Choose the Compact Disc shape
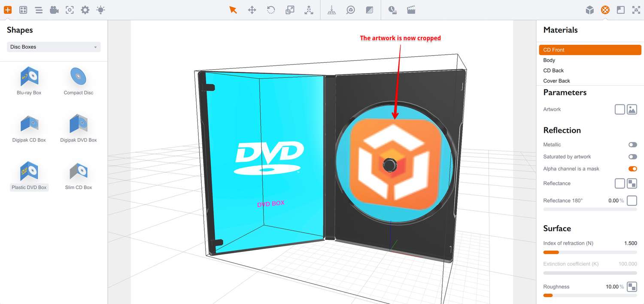This screenshot has height=304, width=644. (x=79, y=81)
